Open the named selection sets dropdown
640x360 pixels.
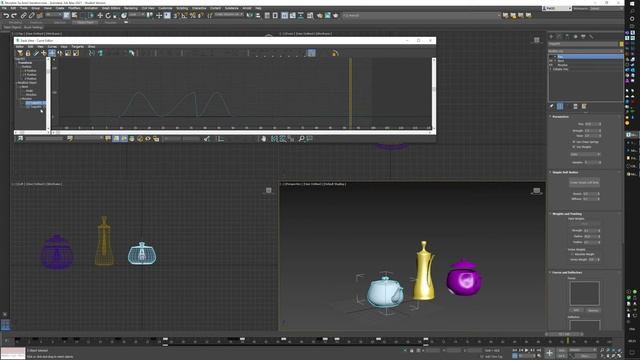(x=228, y=15)
